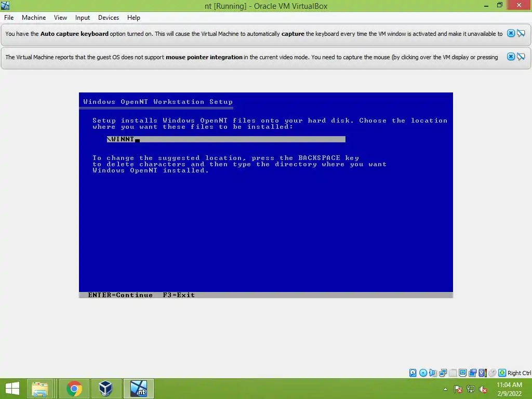Launch Google Chrome from the taskbar
The image size is (532, 399).
[x=74, y=389]
